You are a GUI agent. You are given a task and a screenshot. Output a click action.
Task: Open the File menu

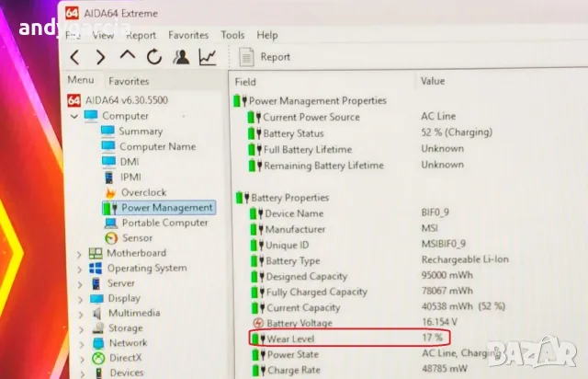pyautogui.click(x=73, y=35)
